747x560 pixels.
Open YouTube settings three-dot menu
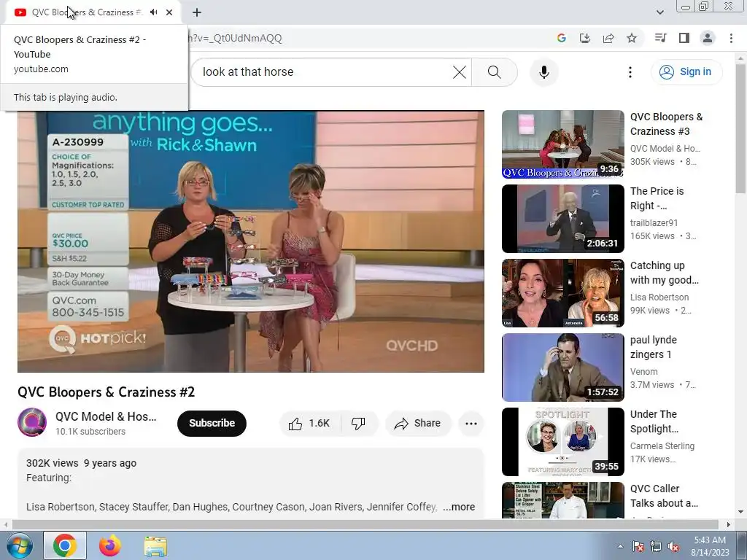[x=630, y=72]
